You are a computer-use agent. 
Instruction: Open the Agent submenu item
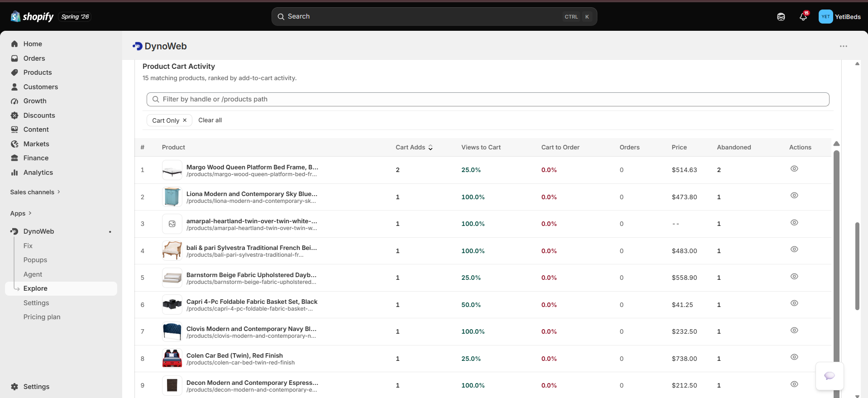click(x=33, y=274)
